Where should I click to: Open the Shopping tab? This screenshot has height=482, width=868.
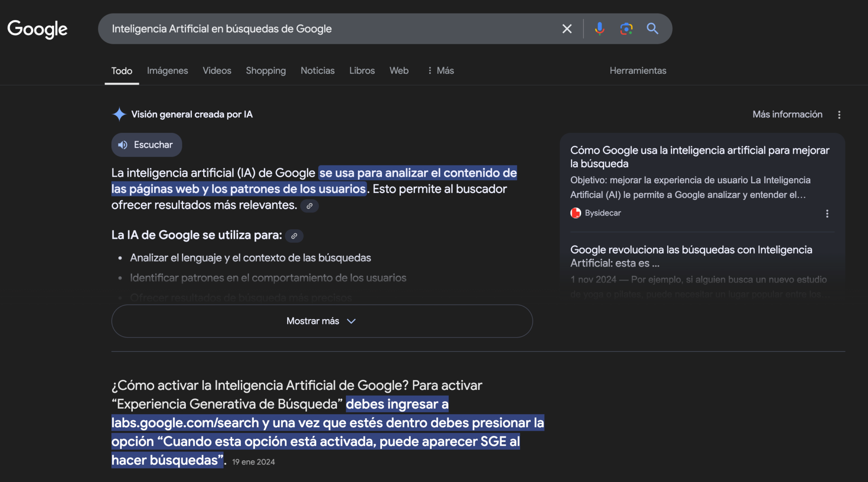point(266,71)
